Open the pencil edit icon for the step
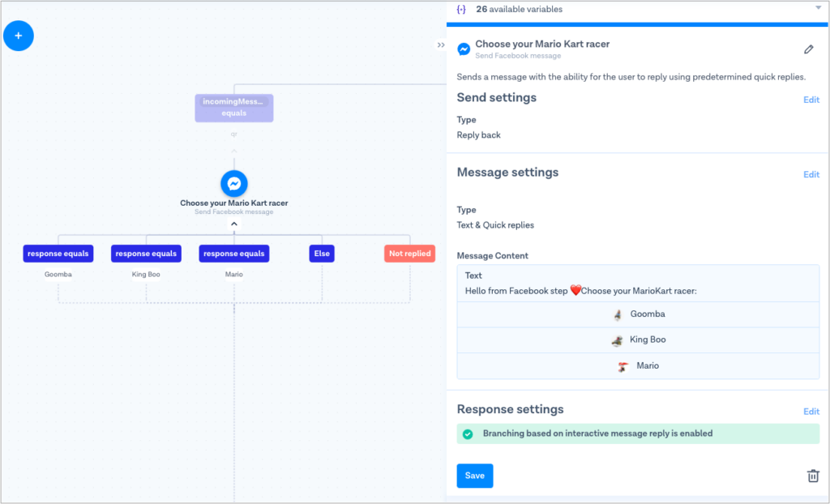This screenshot has height=504, width=830. click(808, 49)
